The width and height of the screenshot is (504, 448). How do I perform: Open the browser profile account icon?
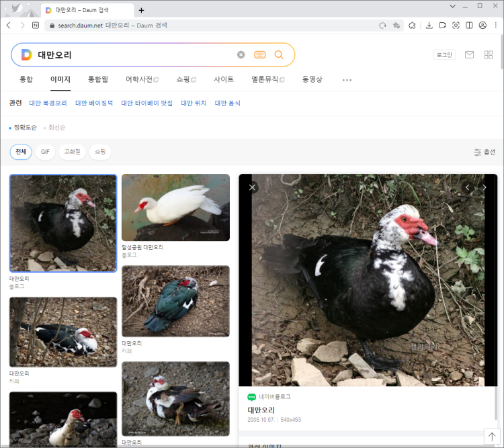coord(482,26)
